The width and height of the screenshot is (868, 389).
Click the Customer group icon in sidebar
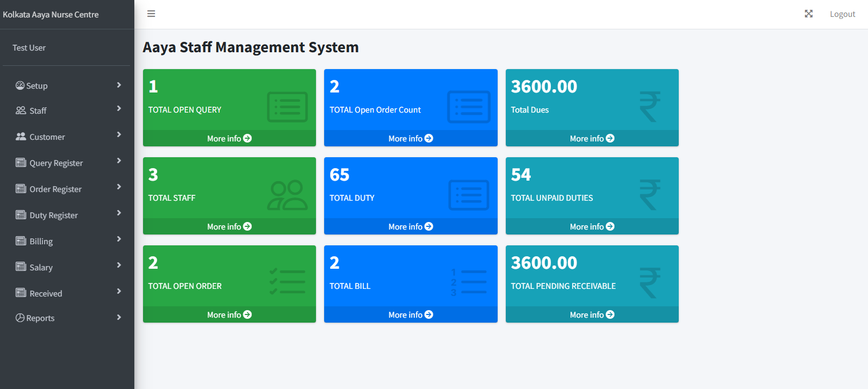click(21, 137)
